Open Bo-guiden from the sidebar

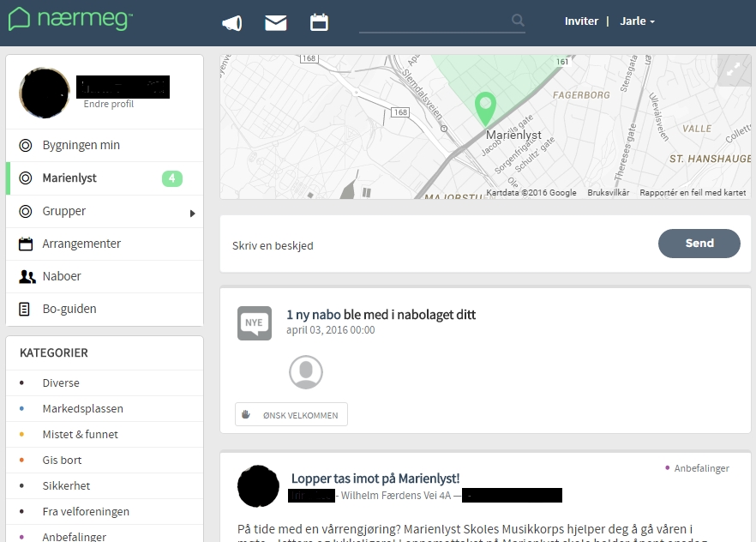click(69, 309)
